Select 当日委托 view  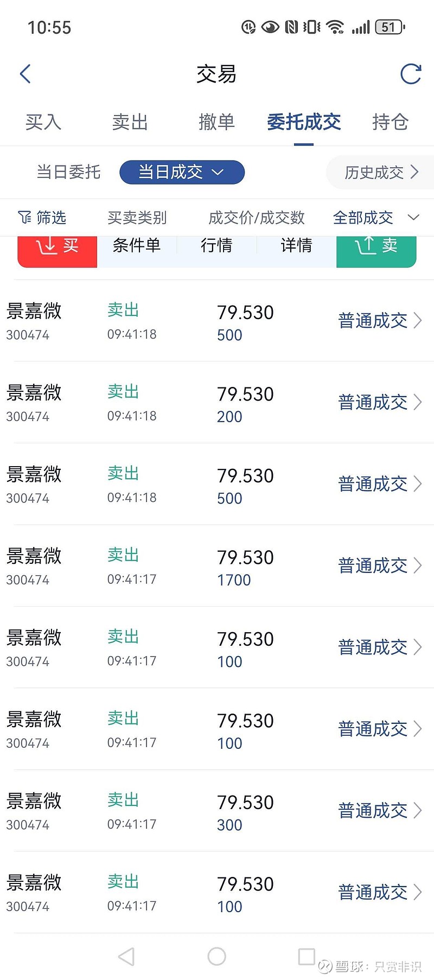click(68, 173)
